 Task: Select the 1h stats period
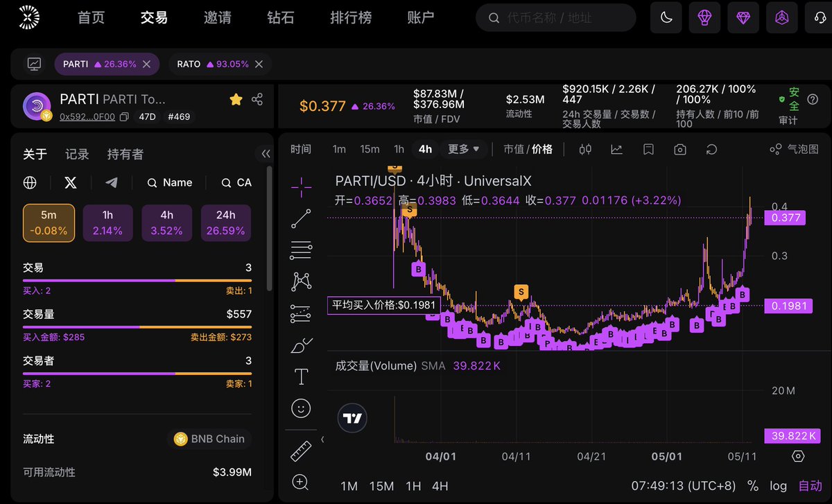[x=107, y=223]
